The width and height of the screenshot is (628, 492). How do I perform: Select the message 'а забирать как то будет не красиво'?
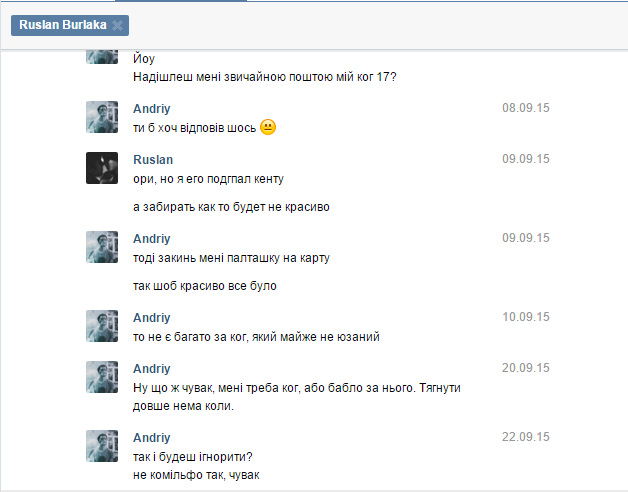point(231,207)
